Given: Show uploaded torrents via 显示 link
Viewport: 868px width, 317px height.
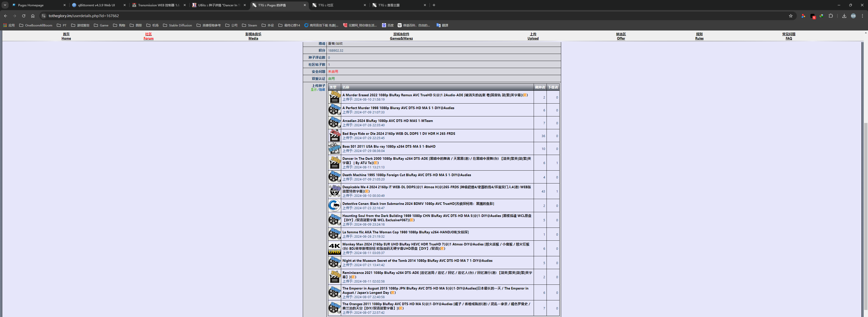Looking at the screenshot, I should [x=313, y=90].
